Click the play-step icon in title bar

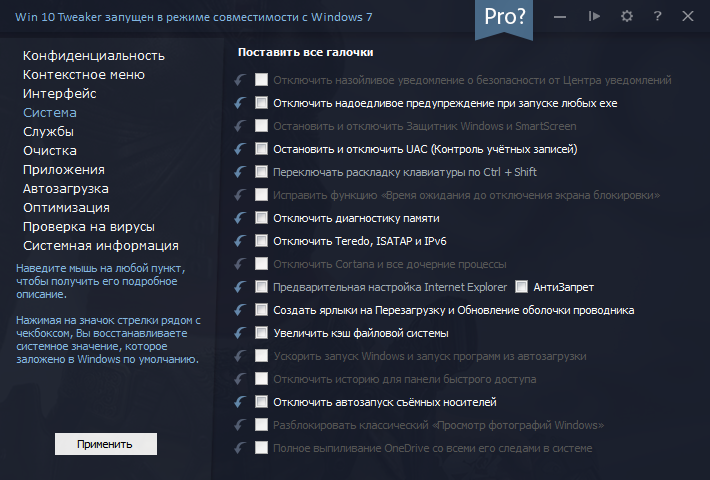coord(594,17)
